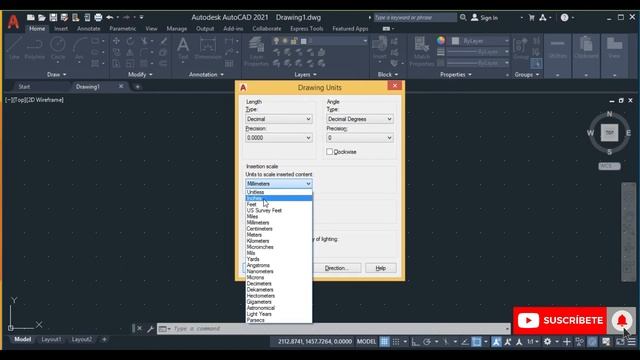Screen dimensions: 640x360
Task: Open the Insert ribbon tab
Action: tap(61, 29)
